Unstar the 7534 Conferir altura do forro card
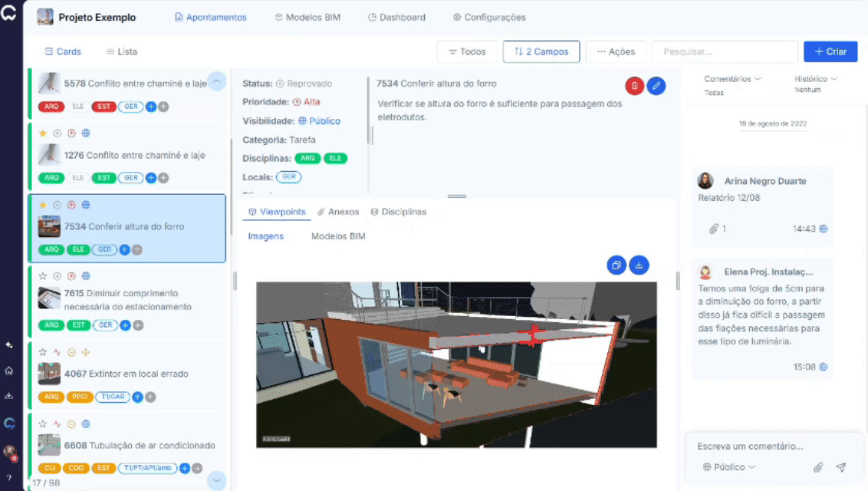This screenshot has width=868, height=491. (43, 205)
